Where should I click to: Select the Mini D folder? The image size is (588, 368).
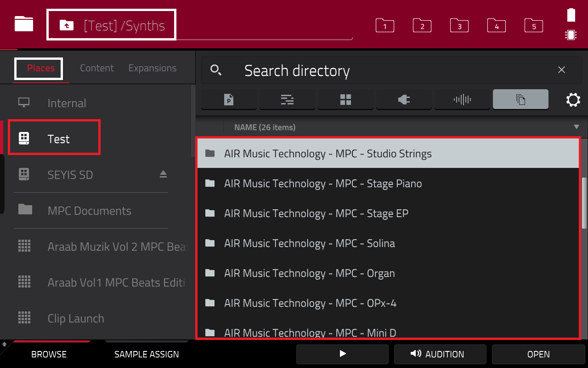coord(388,328)
